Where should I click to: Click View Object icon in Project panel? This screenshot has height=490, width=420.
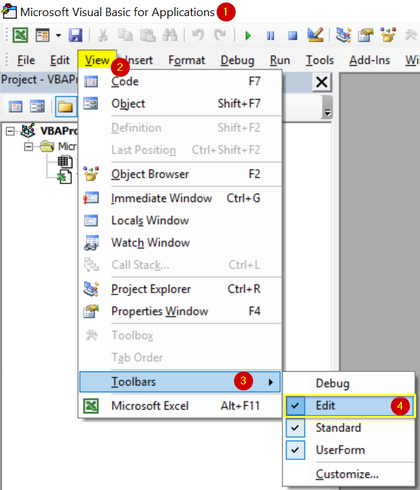click(37, 107)
